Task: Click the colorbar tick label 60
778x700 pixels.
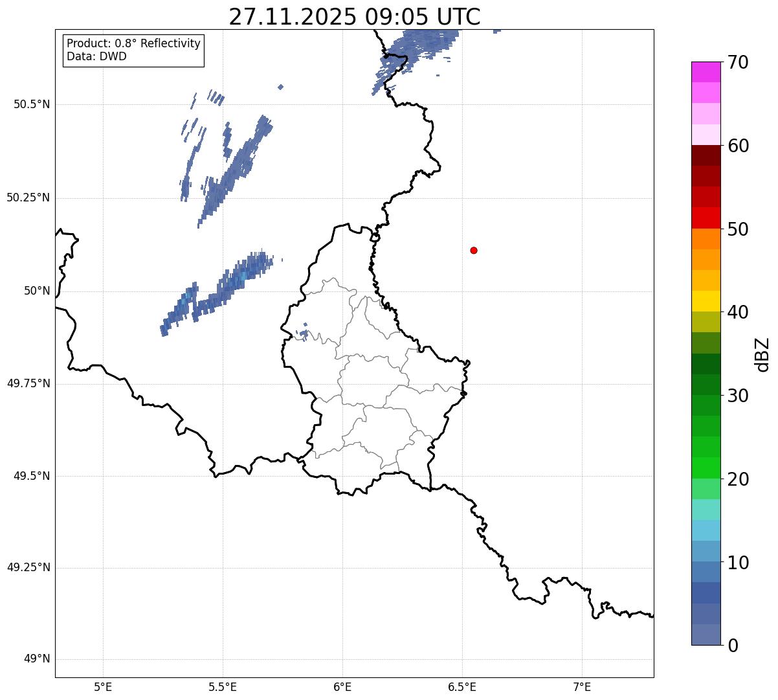Action: coord(738,146)
